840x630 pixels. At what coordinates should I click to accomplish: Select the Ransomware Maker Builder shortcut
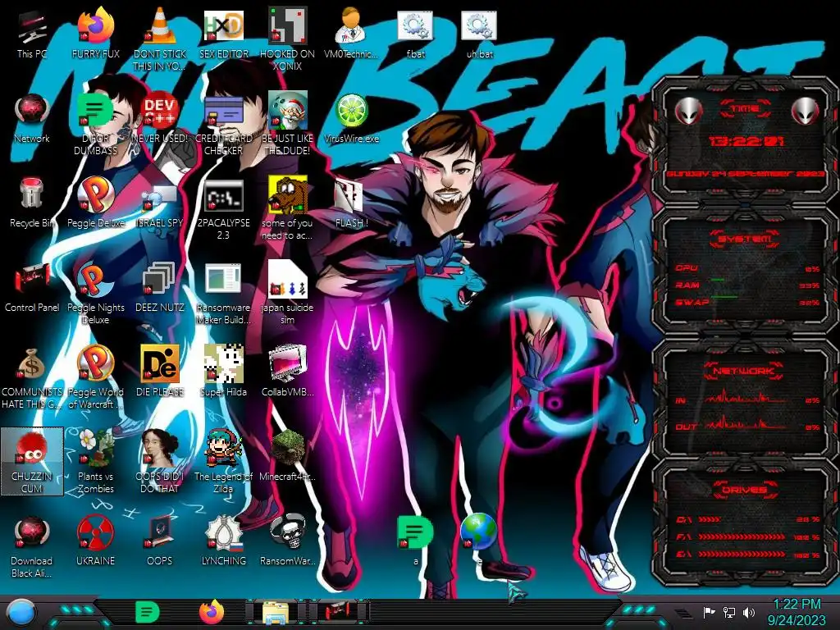click(223, 279)
